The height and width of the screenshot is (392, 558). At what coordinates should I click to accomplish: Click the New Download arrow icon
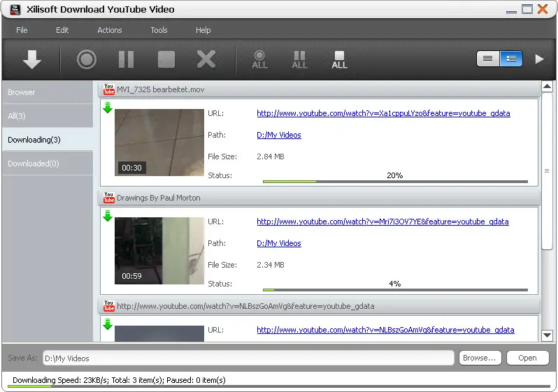(x=32, y=59)
